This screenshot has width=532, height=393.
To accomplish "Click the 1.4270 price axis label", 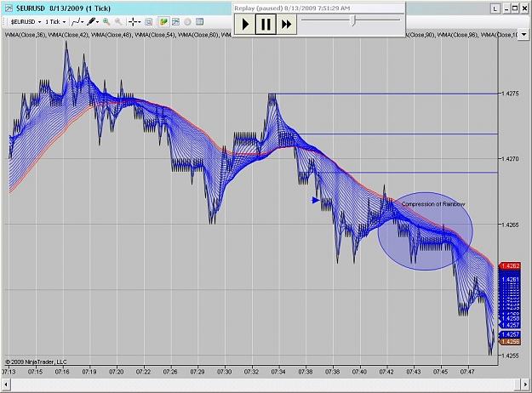I will pos(510,159).
